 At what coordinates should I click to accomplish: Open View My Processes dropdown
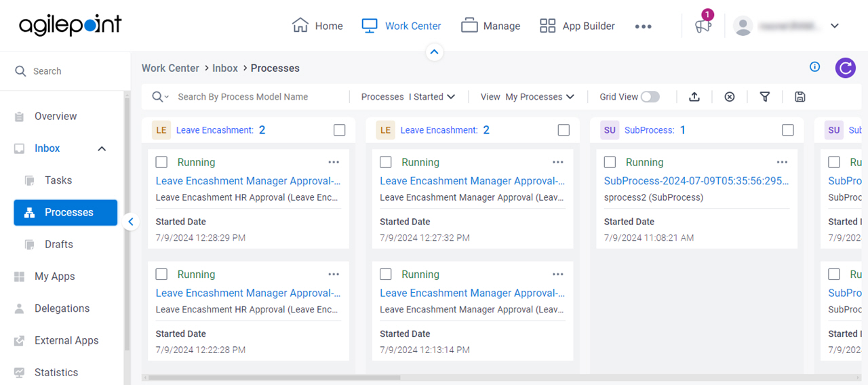point(528,97)
